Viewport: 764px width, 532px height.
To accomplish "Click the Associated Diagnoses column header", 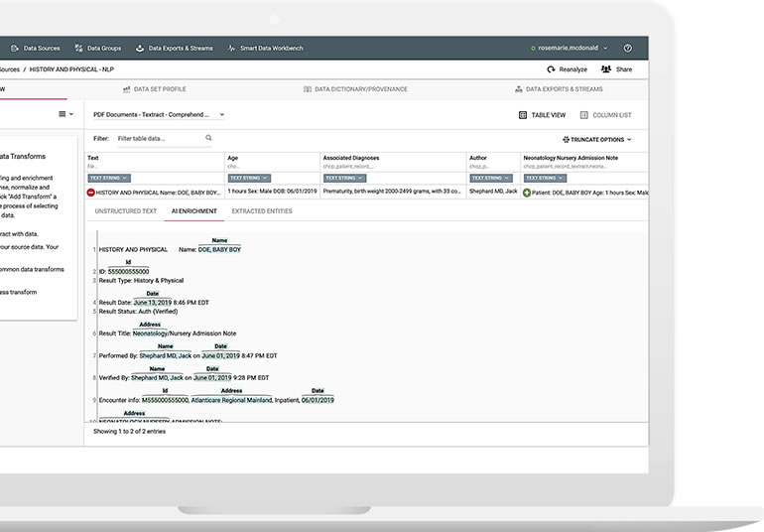I will pyautogui.click(x=393, y=162).
